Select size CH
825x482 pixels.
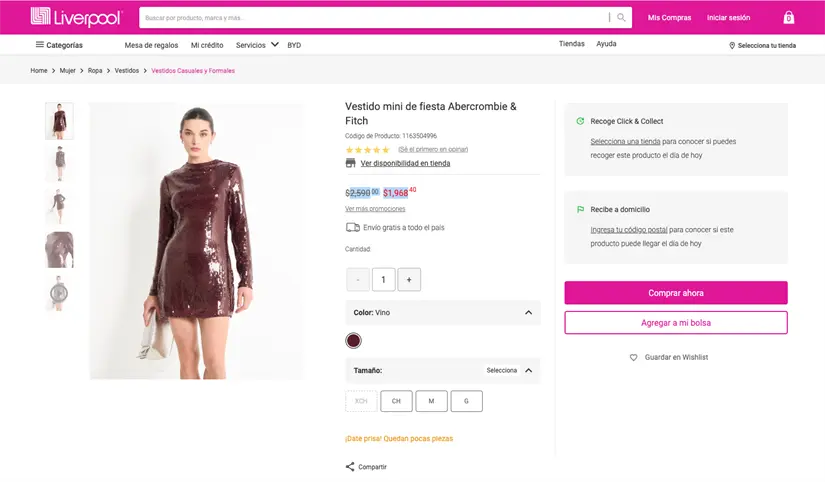(396, 401)
